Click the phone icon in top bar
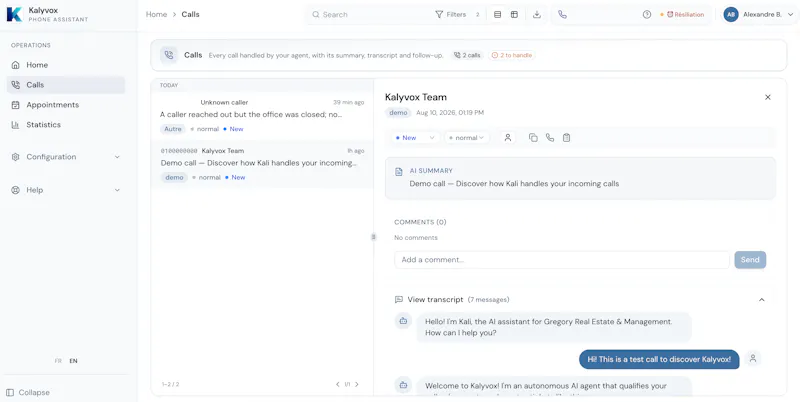 562,14
